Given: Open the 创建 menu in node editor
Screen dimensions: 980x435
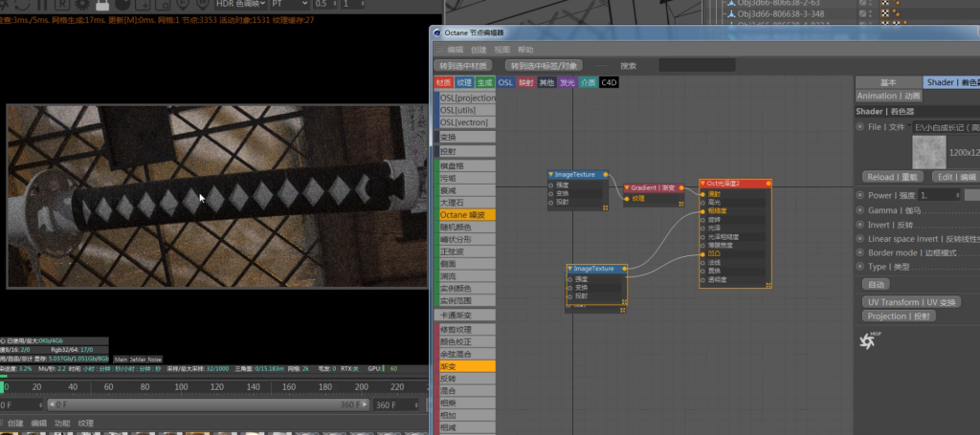Looking at the screenshot, I should [479, 50].
